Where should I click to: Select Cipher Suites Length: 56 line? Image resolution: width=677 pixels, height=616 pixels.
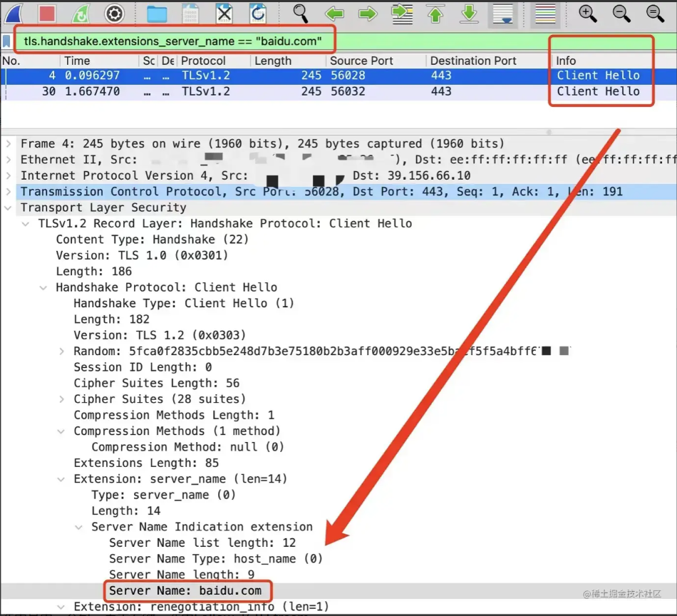click(156, 384)
